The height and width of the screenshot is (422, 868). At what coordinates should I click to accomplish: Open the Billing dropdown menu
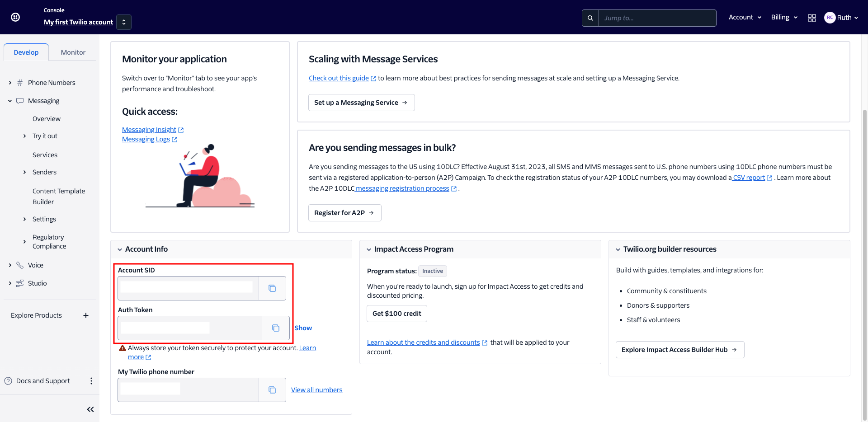[x=784, y=17]
